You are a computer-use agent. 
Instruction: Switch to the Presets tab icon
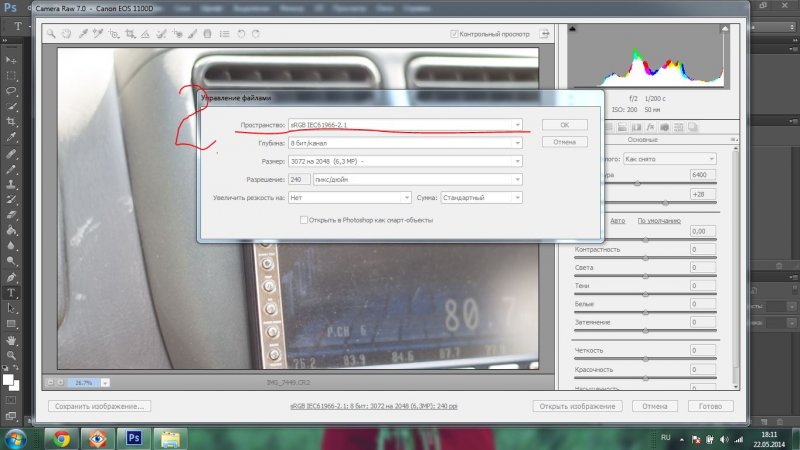pyautogui.click(x=679, y=127)
